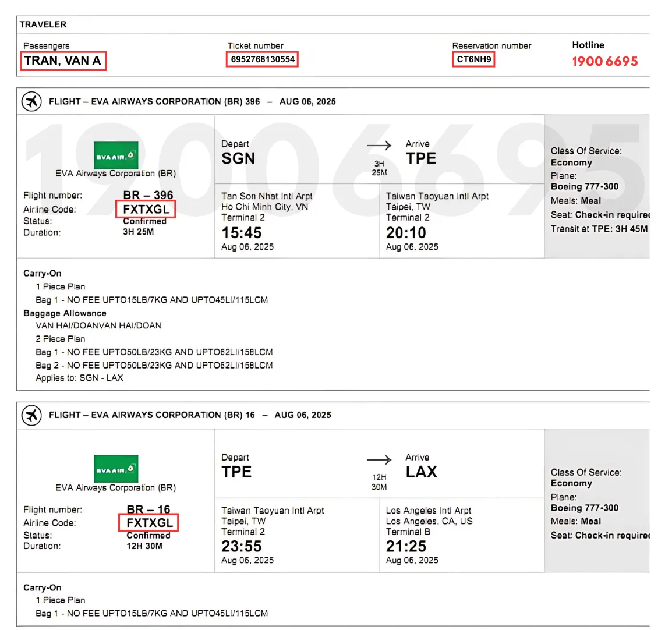Collapse the Carry-On section of flight BR 16

click(x=42, y=587)
